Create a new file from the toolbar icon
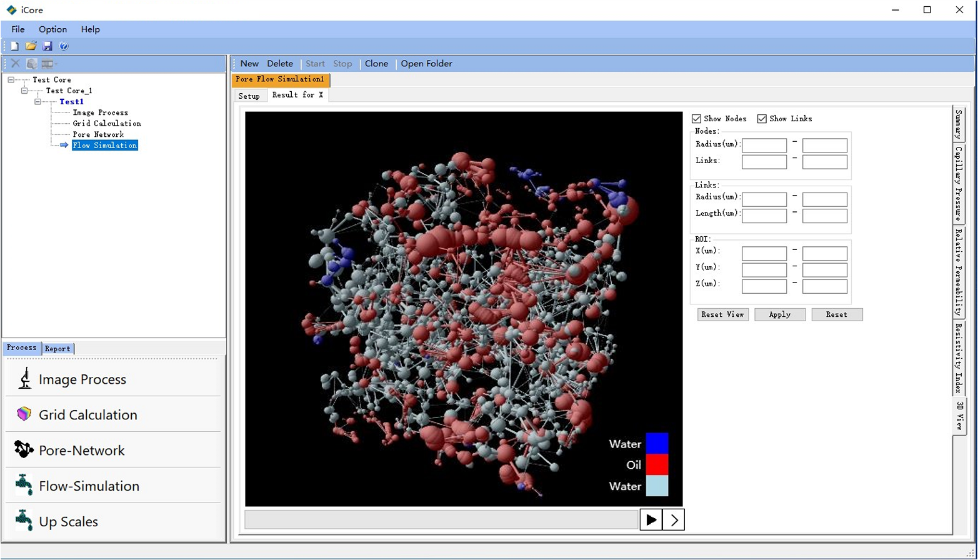Viewport: 978px width, 560px height. click(x=14, y=46)
